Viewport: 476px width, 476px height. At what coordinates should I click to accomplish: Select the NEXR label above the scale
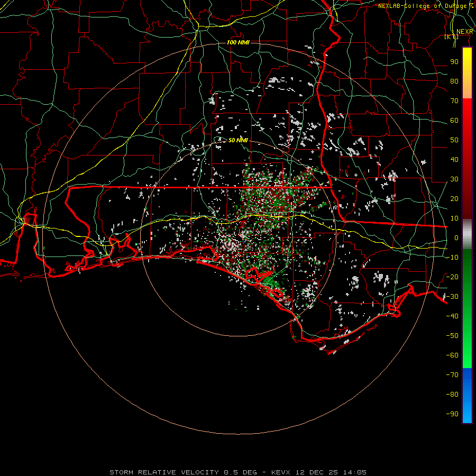[464, 32]
